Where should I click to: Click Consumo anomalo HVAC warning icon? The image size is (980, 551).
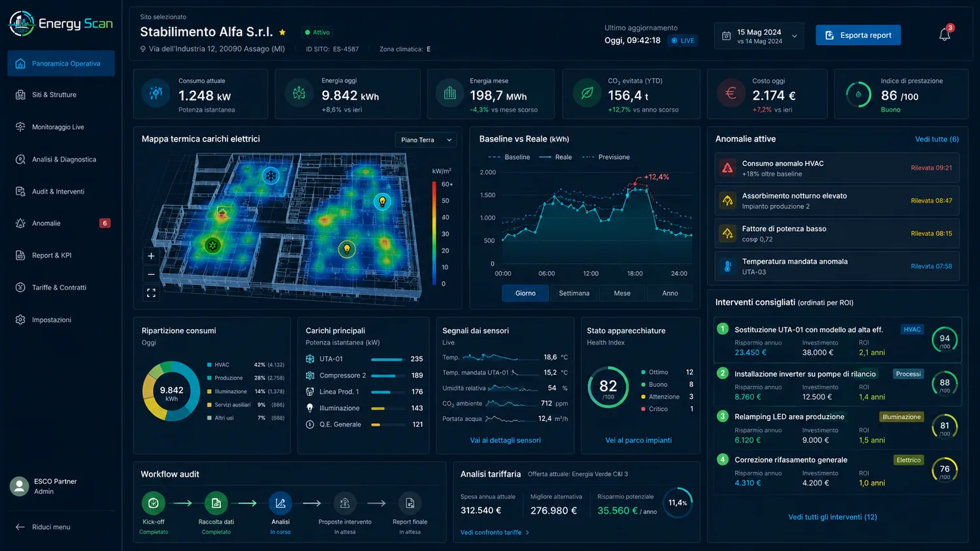(727, 168)
